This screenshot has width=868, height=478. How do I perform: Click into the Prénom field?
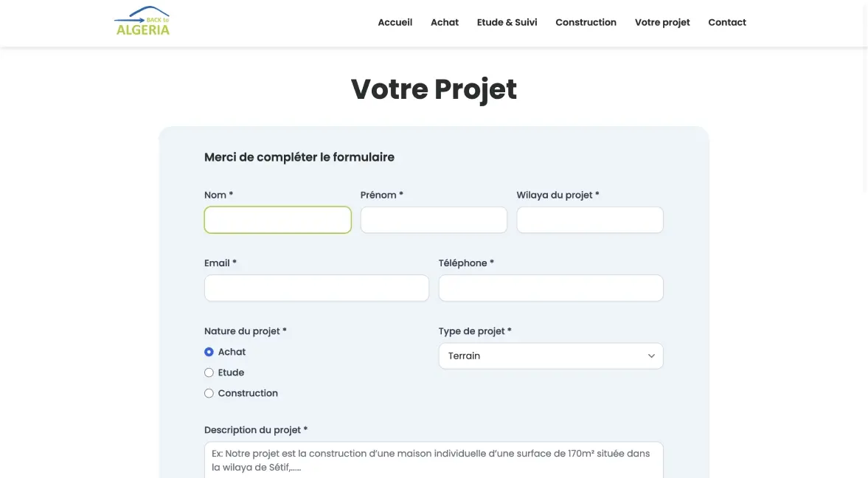click(x=434, y=220)
